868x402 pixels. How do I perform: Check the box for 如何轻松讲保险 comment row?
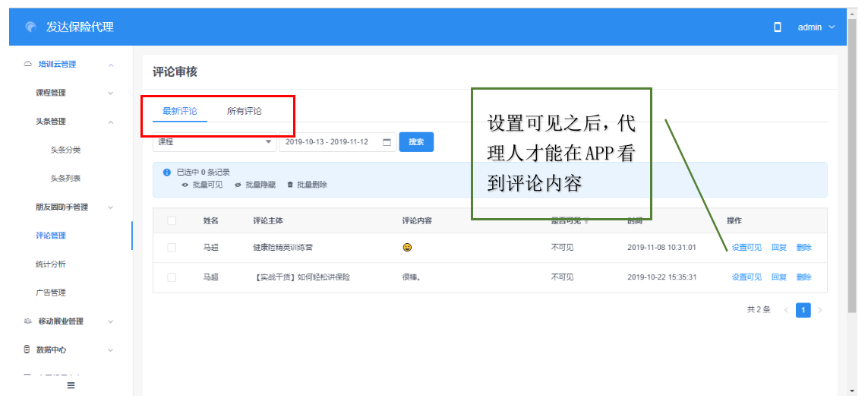pyautogui.click(x=172, y=277)
